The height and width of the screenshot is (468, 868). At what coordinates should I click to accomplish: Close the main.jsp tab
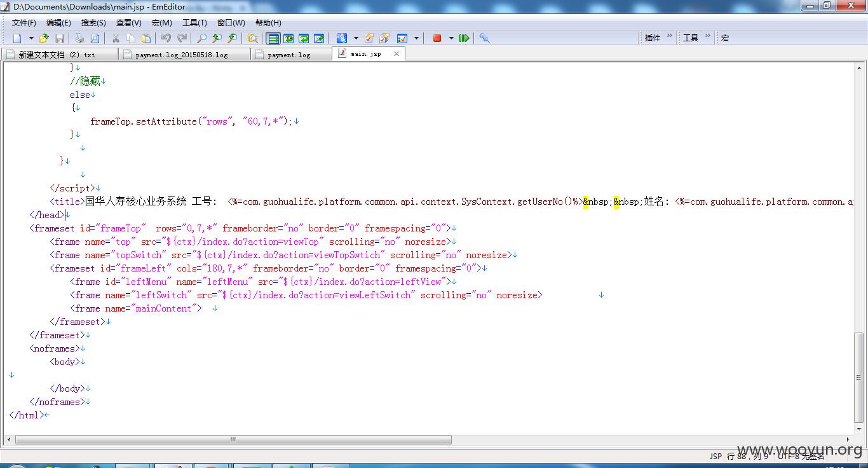pyautogui.click(x=397, y=54)
